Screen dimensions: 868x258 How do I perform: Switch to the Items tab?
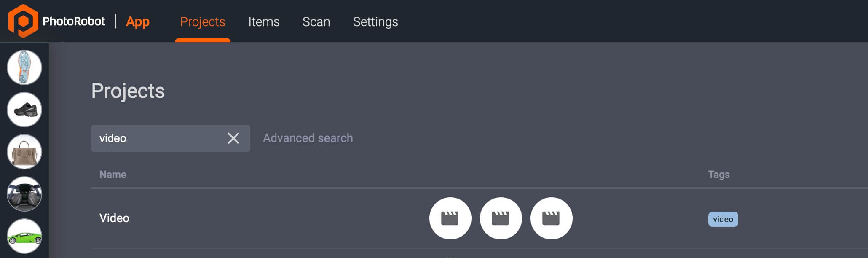click(x=264, y=21)
